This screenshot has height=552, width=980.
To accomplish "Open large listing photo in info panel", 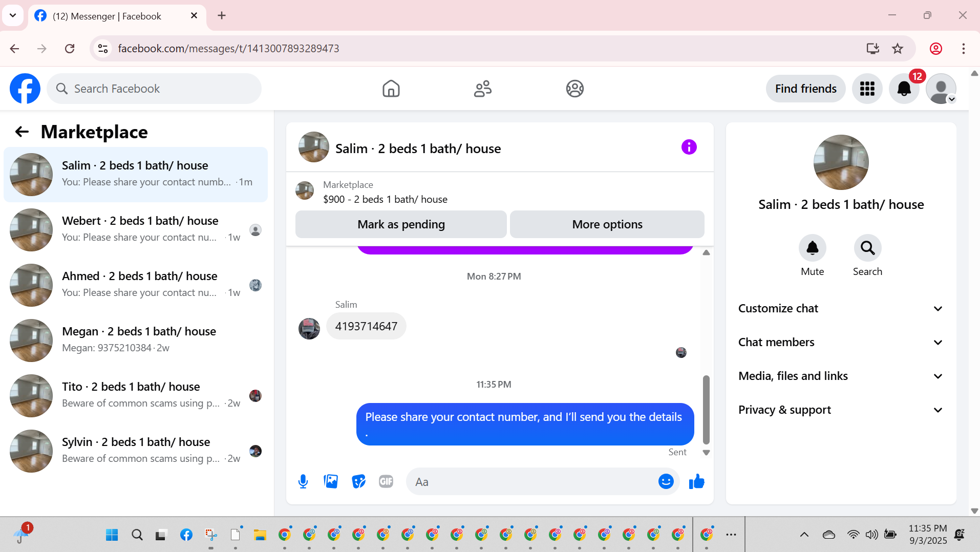I will coord(841,162).
